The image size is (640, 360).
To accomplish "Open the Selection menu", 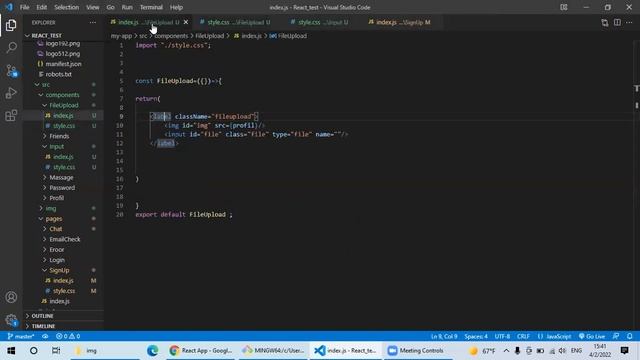I will (x=67, y=7).
